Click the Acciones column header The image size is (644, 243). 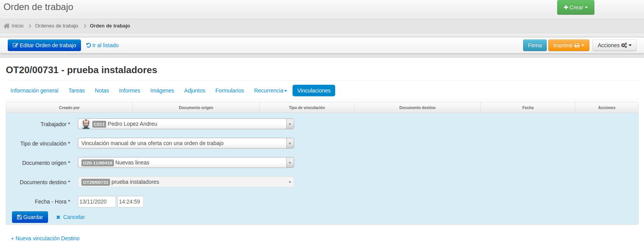[x=607, y=108]
